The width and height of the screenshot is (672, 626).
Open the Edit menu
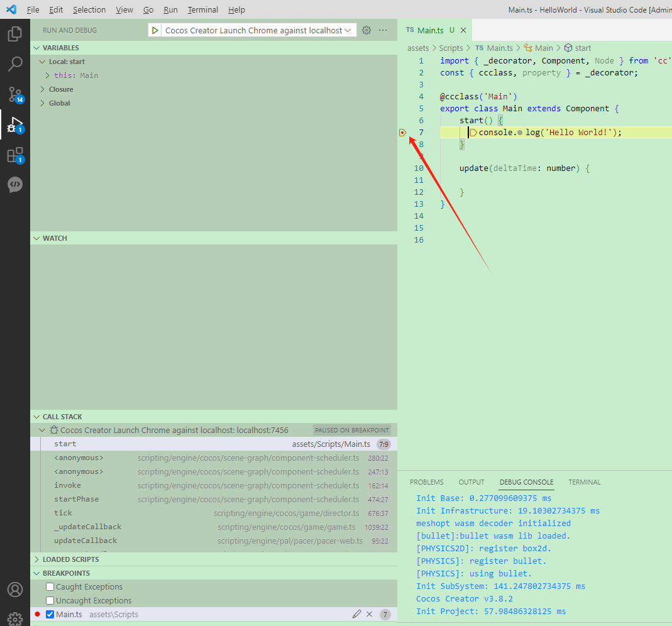[x=56, y=9]
